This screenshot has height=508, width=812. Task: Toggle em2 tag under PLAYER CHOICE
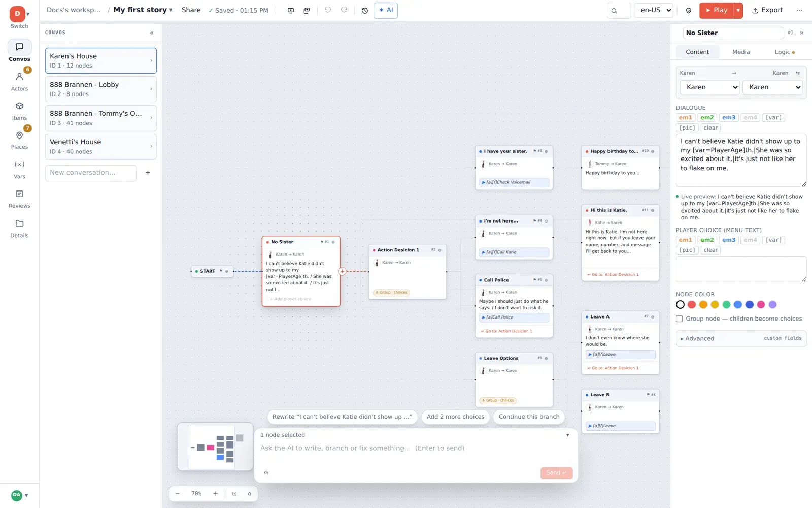click(x=707, y=240)
